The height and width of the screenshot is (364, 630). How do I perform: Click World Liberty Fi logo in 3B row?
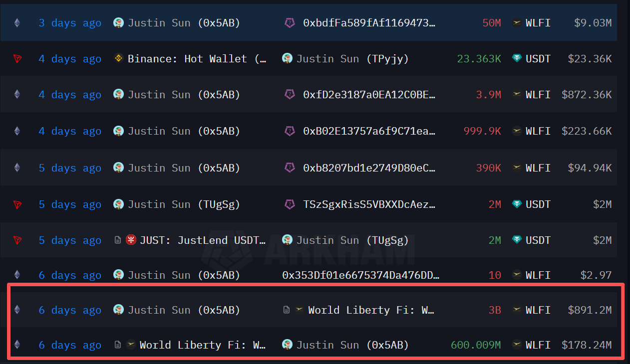(300, 310)
